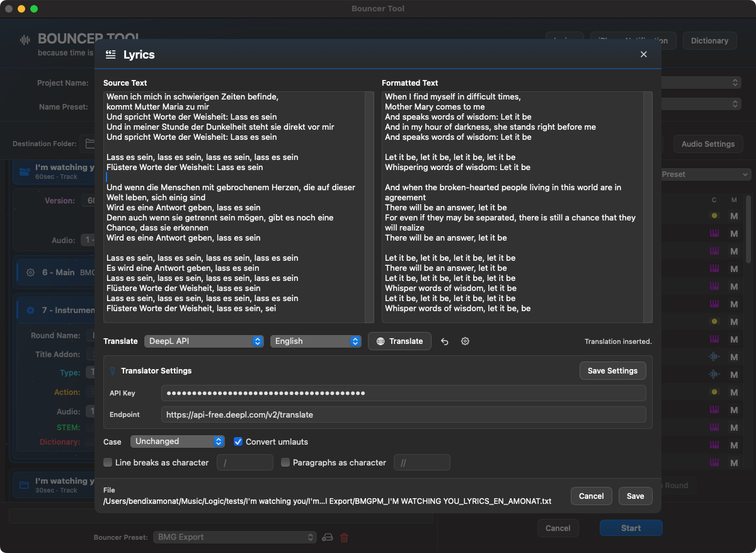
Task: Click the line breaks character field
Action: [x=245, y=463]
